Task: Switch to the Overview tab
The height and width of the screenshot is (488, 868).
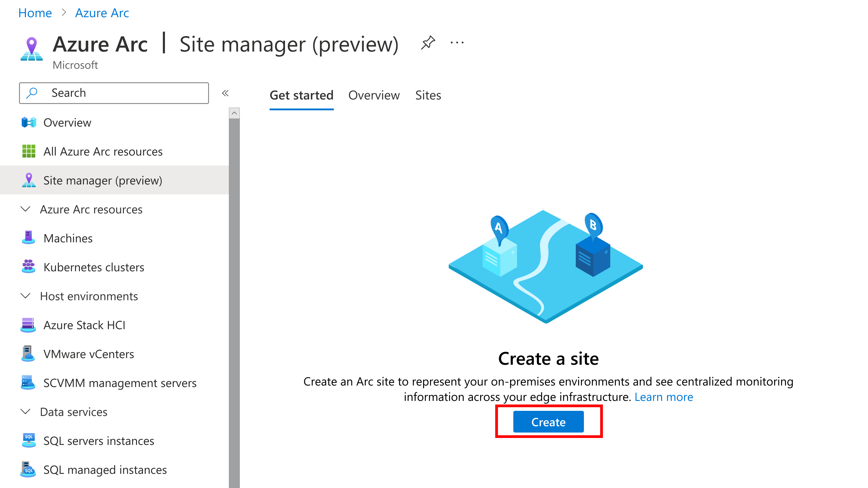Action: point(374,95)
